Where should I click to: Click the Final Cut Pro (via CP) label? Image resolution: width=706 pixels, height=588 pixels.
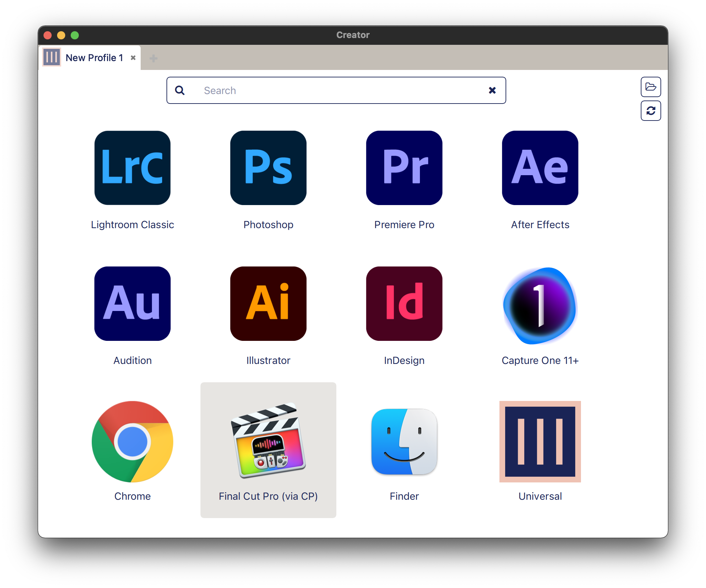point(268,496)
